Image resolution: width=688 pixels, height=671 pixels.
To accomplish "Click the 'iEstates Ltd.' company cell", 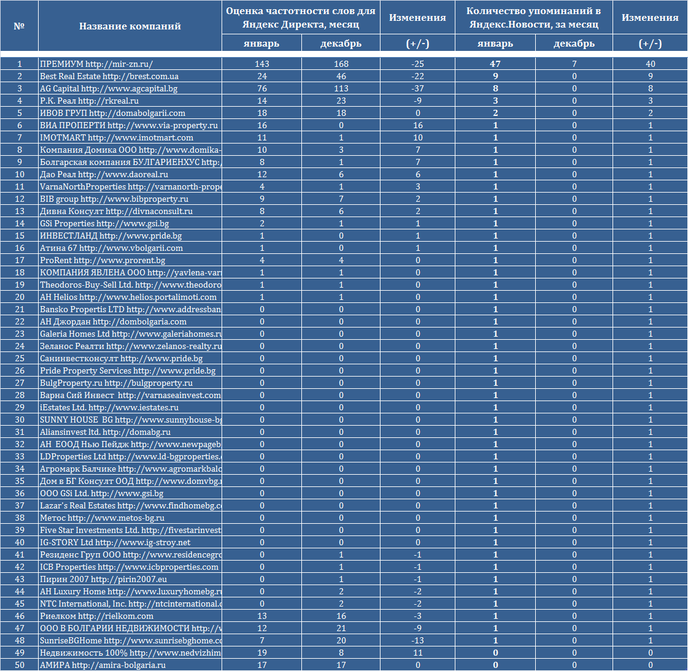I will (130, 408).
